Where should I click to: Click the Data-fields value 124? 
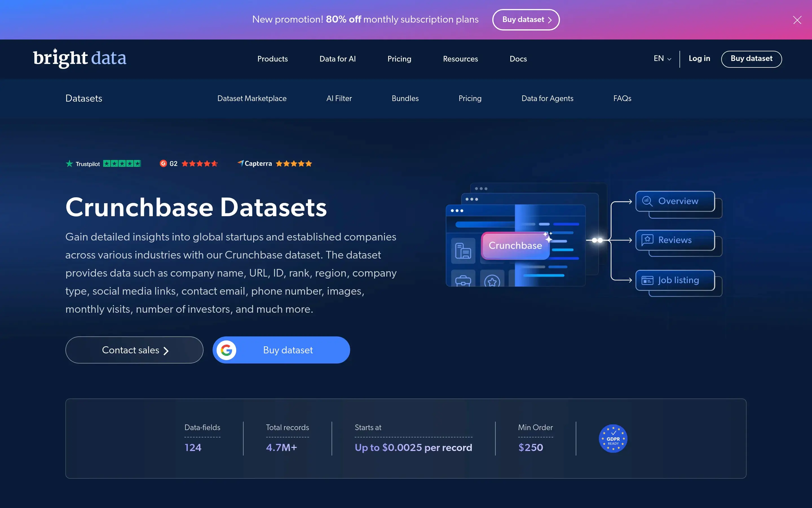[x=193, y=448]
